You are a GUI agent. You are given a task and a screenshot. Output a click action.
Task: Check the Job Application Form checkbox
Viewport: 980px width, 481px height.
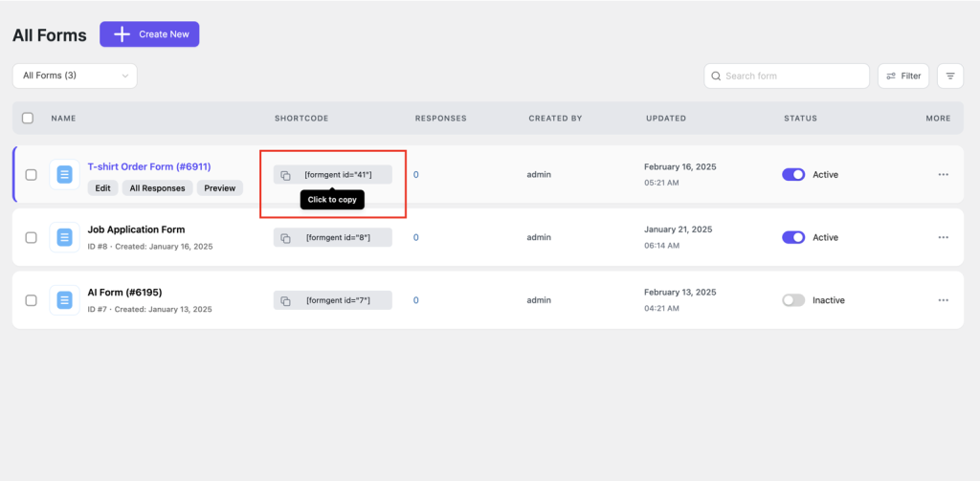31,237
